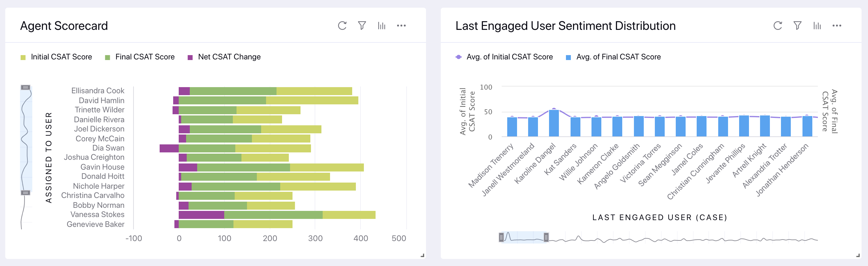The image size is (868, 266).
Task: Toggle Net CSAT Change legend series
Action: pyautogui.click(x=224, y=57)
